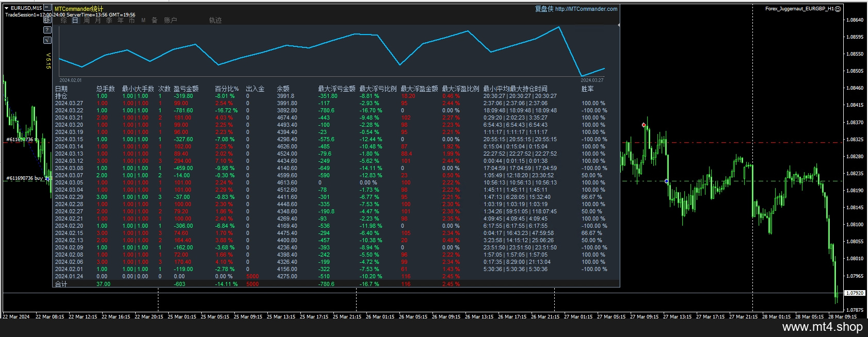Click the √ checkmark icon in the sidebar
Screen dimensions: 868x337
[47, 40]
